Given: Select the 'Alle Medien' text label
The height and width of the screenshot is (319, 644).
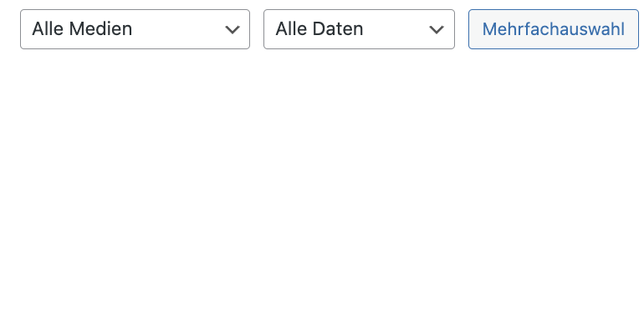Looking at the screenshot, I should tap(82, 29).
